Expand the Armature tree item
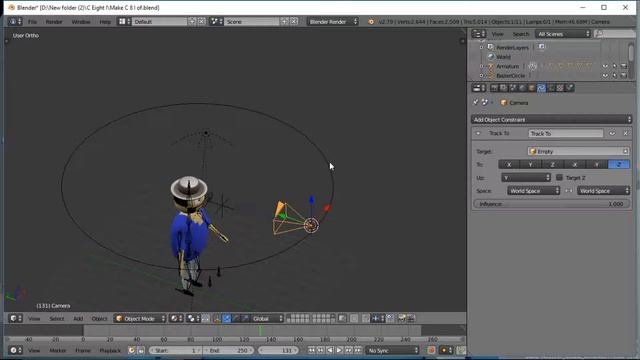 tap(482, 66)
